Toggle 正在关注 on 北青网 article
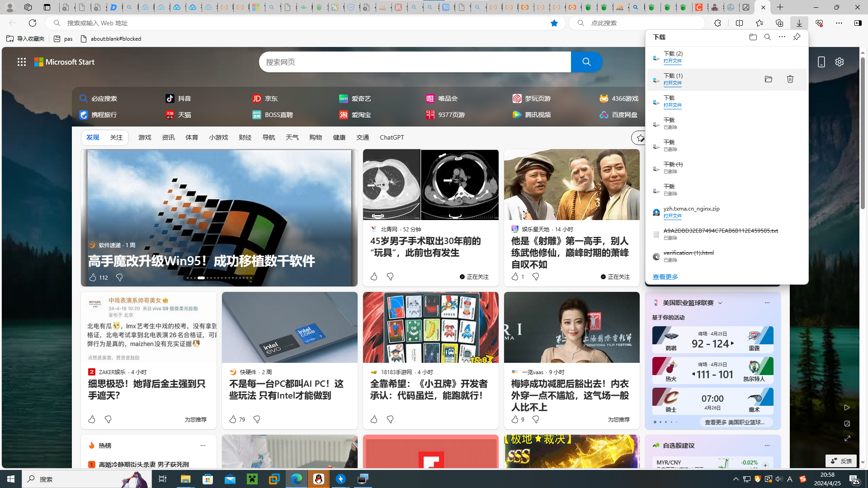Viewport: 868px width, 488px height. [x=474, y=277]
